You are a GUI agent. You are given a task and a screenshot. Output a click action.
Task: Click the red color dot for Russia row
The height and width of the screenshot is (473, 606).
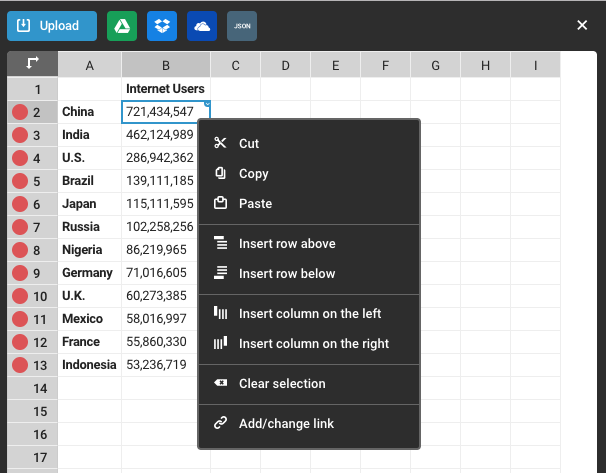coord(20,227)
